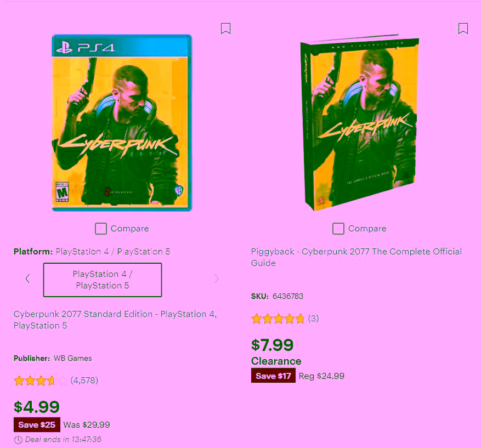View the 4,578 reviews count
481x448 pixels.
point(84,381)
